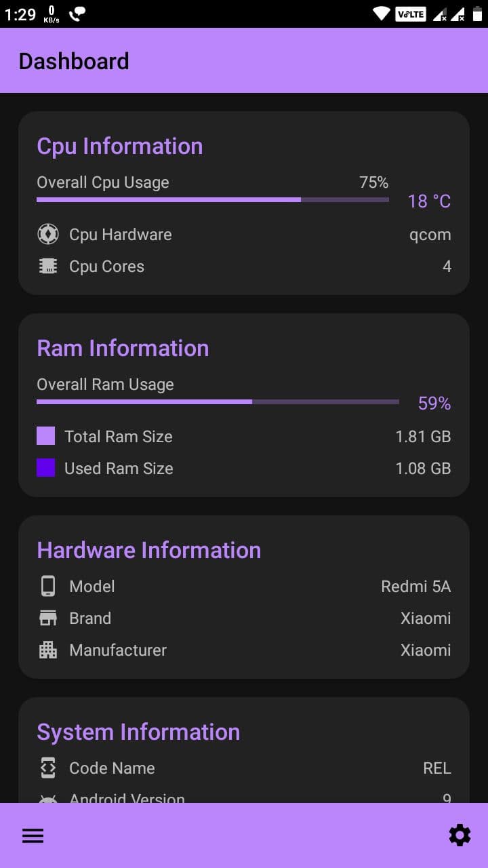Tap the WiFi status bar icon
This screenshot has width=488, height=868.
pyautogui.click(x=382, y=14)
